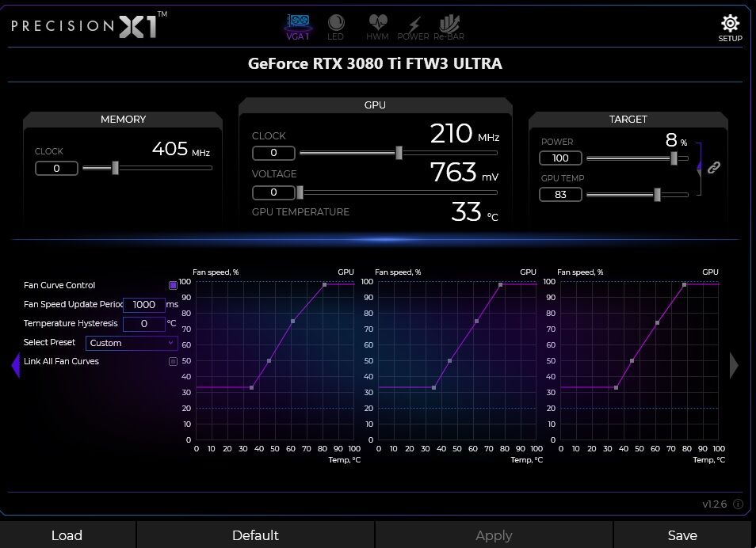Select the second fan curve's top control point
Image resolution: width=756 pixels, height=548 pixels.
pos(501,285)
